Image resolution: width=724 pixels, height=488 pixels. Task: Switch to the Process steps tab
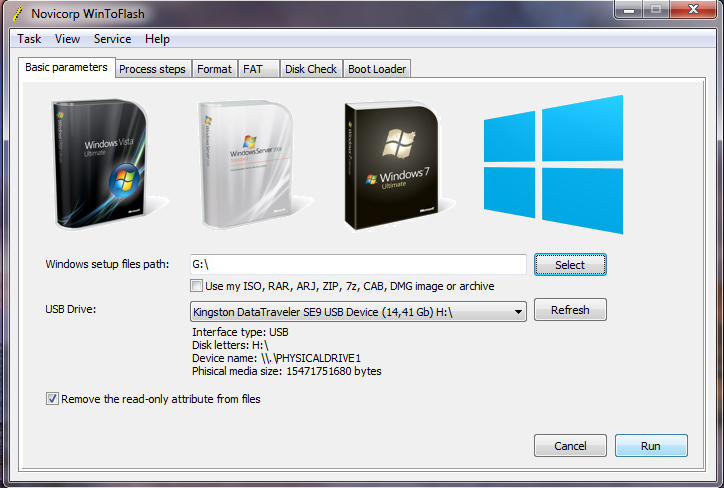coord(152,69)
